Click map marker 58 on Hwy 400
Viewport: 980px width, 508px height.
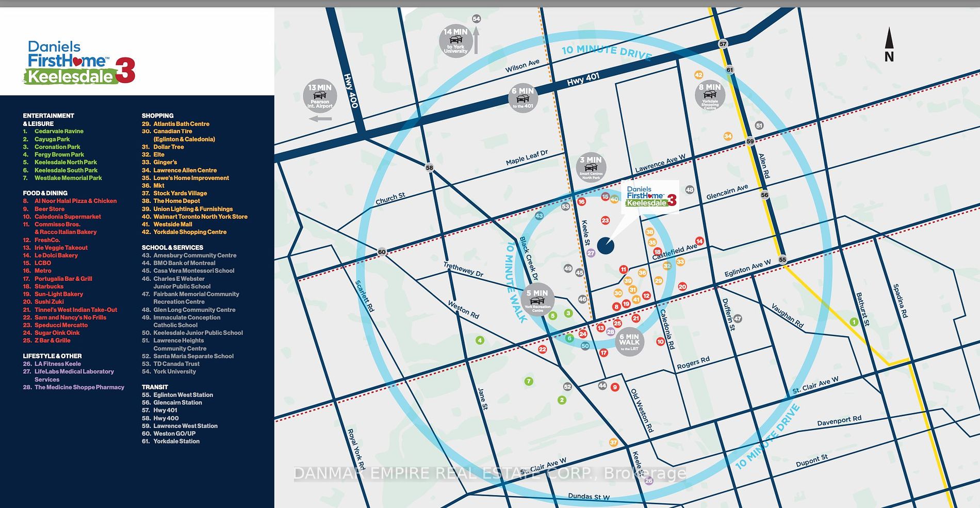[429, 167]
